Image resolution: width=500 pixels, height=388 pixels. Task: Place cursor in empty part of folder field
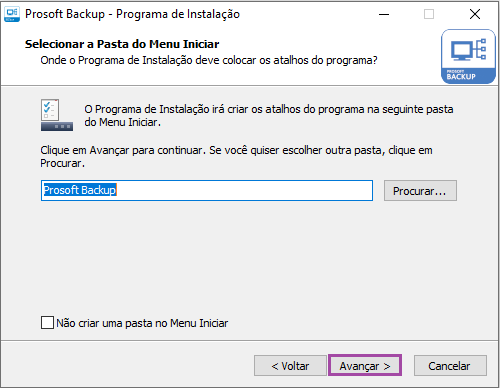(244, 190)
